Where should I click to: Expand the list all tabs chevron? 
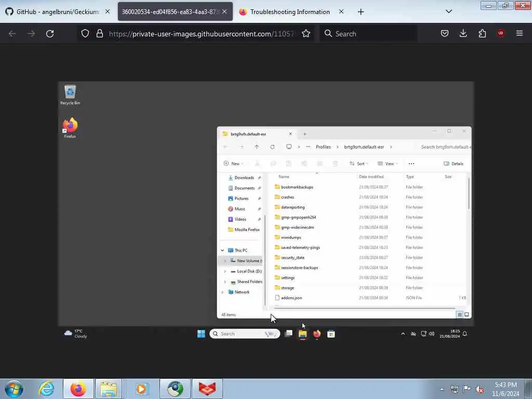click(449, 11)
